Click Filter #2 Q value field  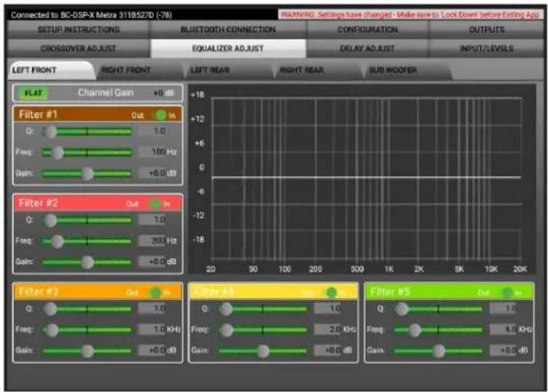(x=153, y=220)
